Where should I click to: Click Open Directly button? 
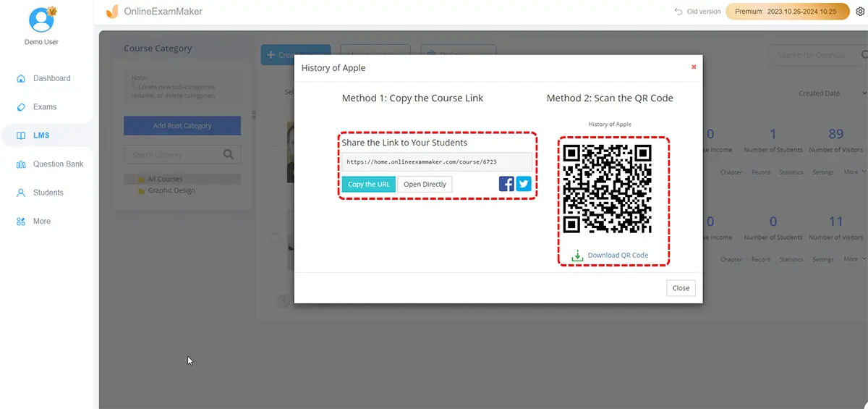click(425, 185)
